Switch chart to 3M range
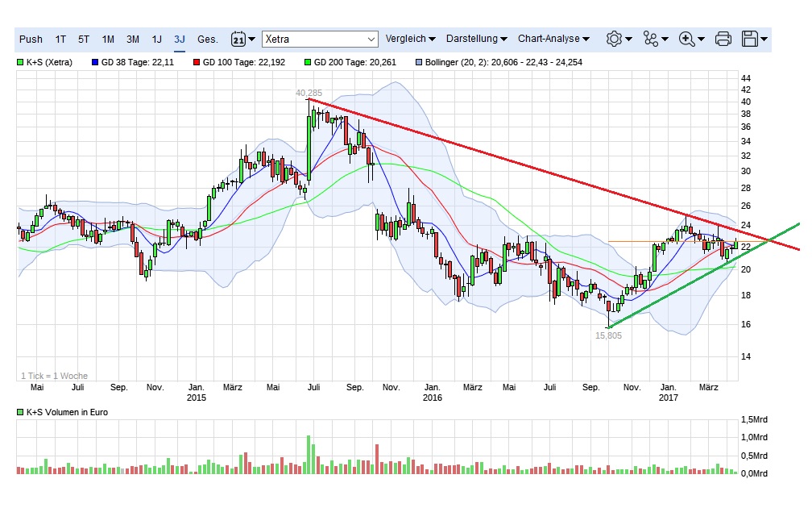 pyautogui.click(x=133, y=40)
